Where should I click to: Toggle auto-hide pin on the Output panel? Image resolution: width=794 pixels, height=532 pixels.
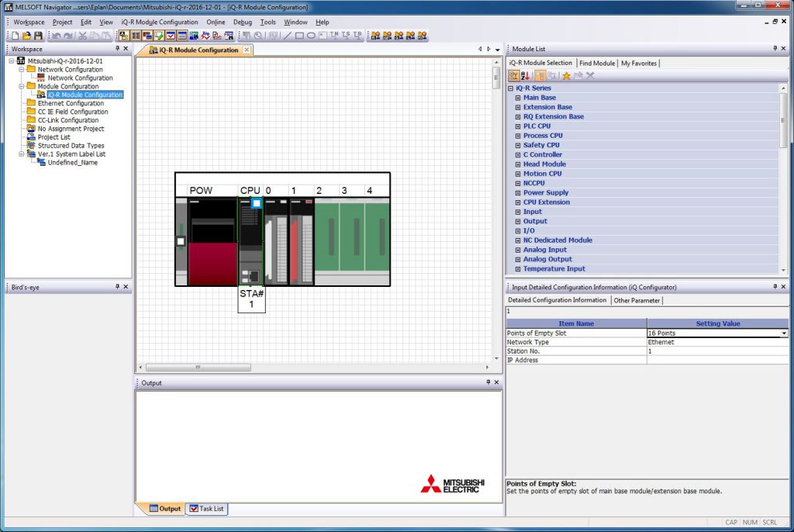point(488,382)
